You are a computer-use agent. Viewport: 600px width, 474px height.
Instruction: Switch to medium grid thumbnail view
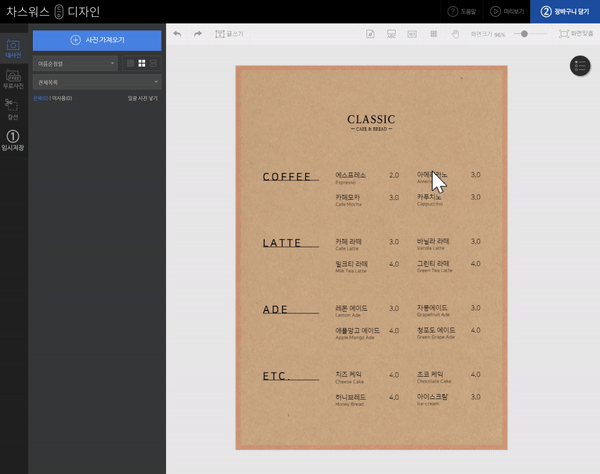(x=142, y=64)
